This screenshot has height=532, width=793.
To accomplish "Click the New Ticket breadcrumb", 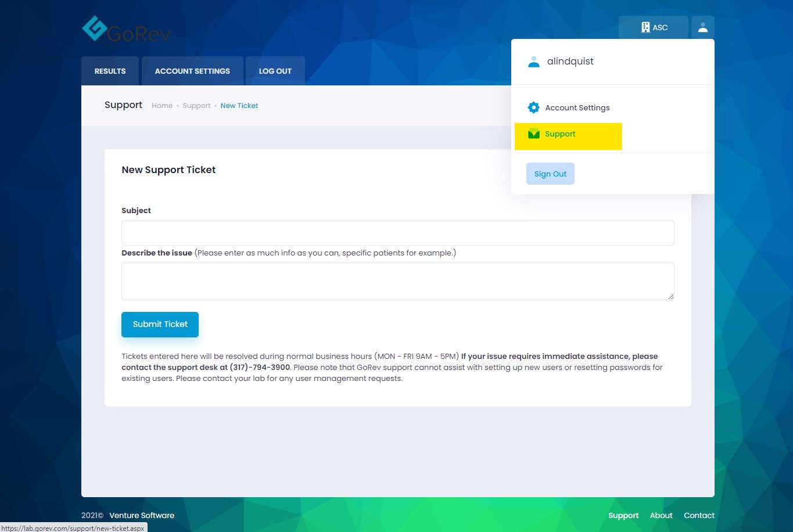I will click(x=239, y=106).
